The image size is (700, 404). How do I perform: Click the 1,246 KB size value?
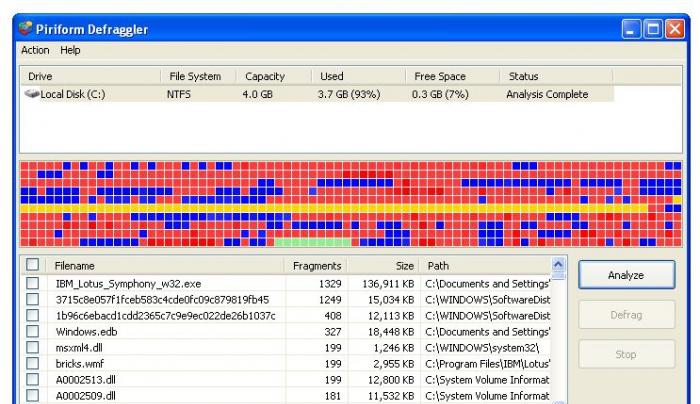coord(394,348)
